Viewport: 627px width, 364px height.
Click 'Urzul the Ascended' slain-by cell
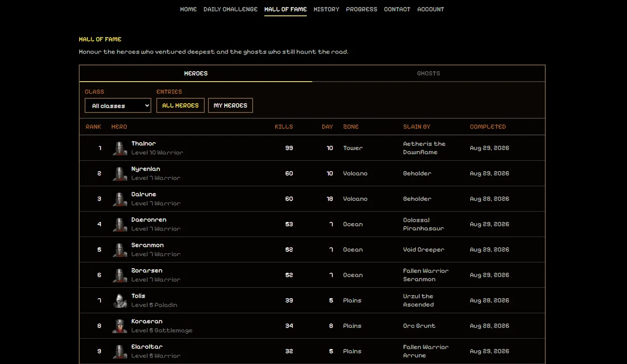pos(419,300)
